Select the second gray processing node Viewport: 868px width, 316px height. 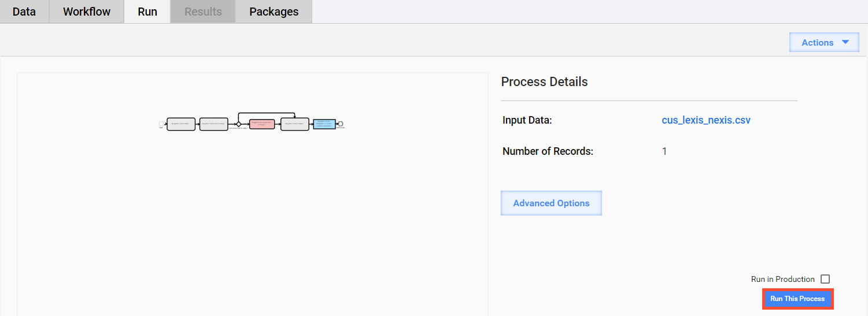point(214,124)
